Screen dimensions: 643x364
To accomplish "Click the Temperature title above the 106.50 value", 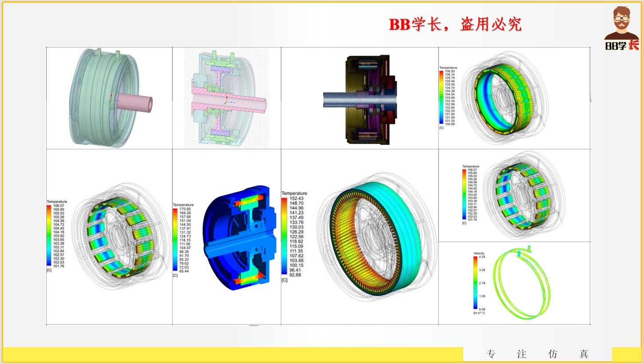I will tap(448, 68).
